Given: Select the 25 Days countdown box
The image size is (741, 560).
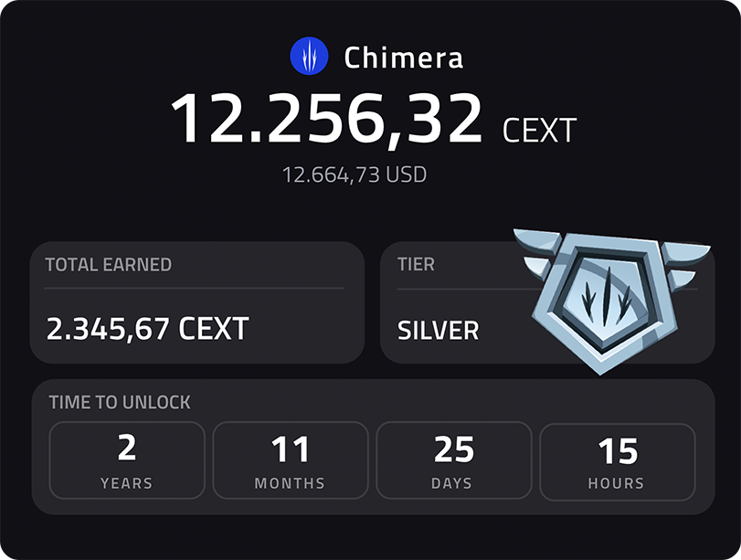Looking at the screenshot, I should click(x=453, y=460).
